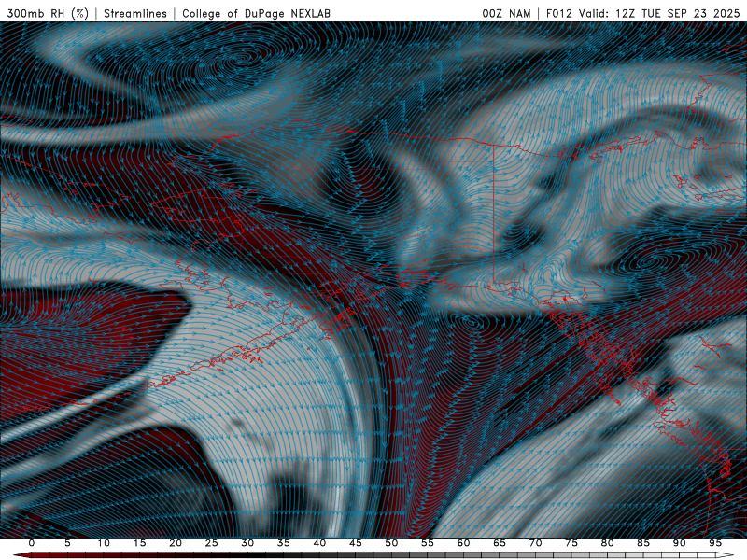
Task: Click the "65" colorbar tick label
Action: point(500,543)
